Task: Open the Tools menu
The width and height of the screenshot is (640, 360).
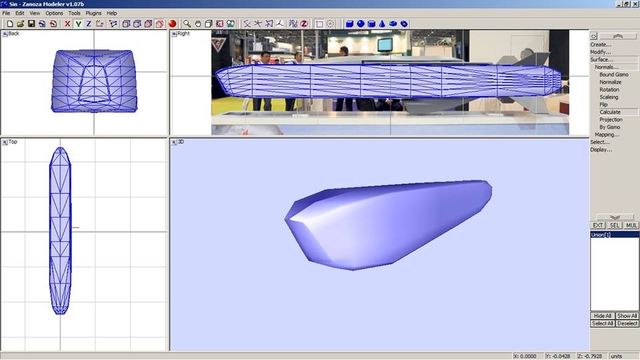Action: pyautogui.click(x=74, y=13)
